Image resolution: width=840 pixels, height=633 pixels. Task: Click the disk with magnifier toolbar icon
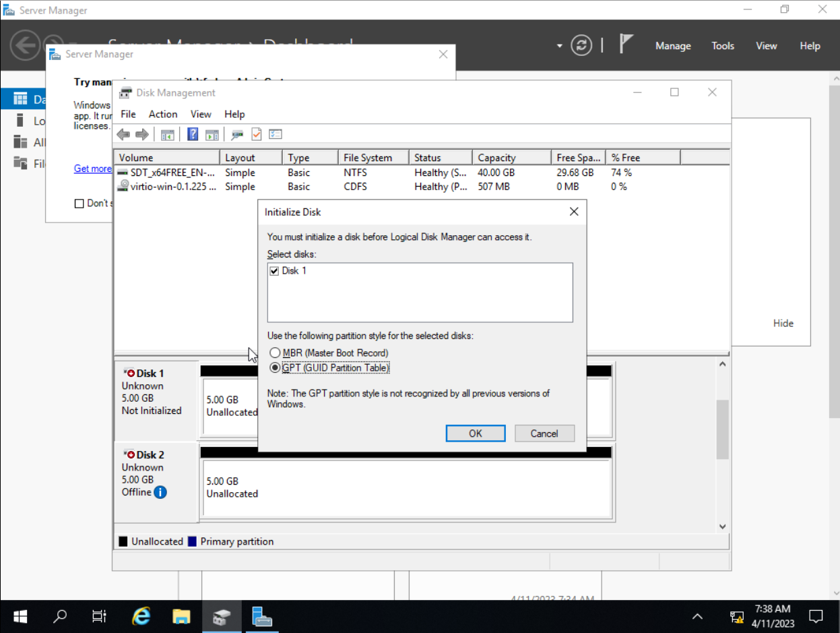coord(237,134)
